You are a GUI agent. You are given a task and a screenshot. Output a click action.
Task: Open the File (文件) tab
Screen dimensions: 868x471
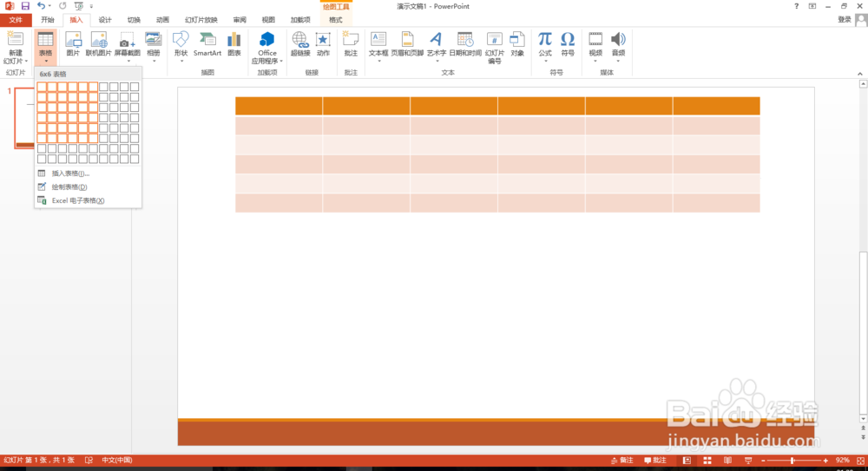16,20
